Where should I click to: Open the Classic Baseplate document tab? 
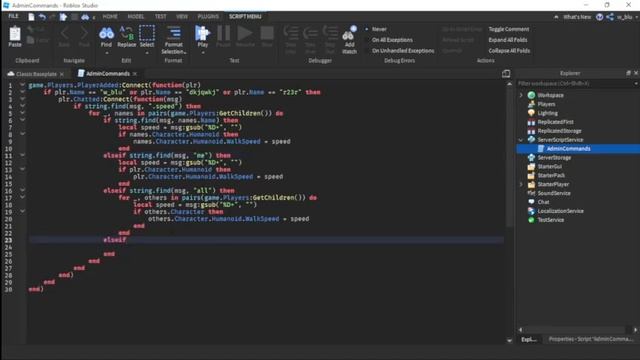[x=36, y=74]
